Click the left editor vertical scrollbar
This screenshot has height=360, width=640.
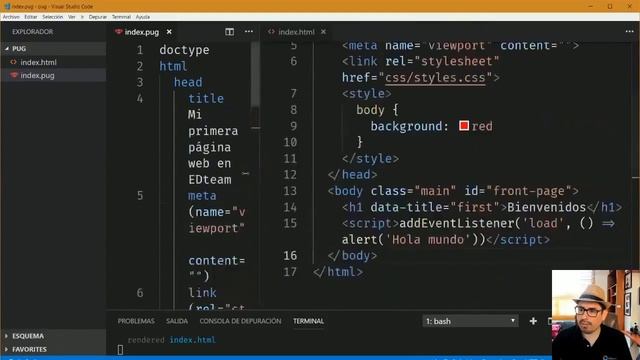point(255,73)
